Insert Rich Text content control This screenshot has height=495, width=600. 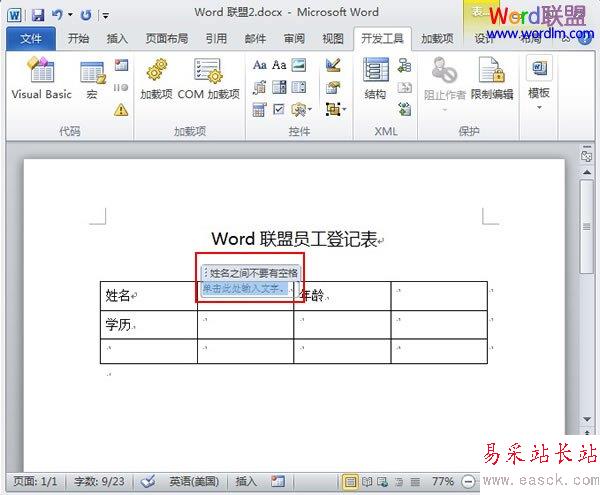coord(260,65)
